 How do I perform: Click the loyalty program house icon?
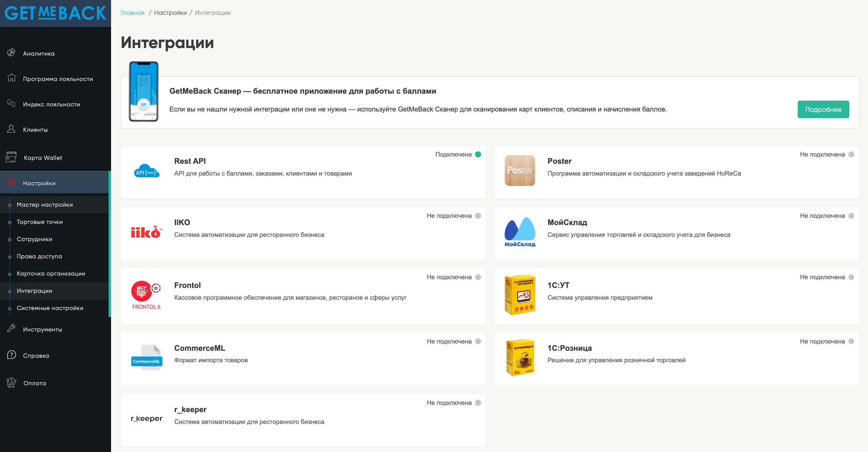tap(11, 78)
